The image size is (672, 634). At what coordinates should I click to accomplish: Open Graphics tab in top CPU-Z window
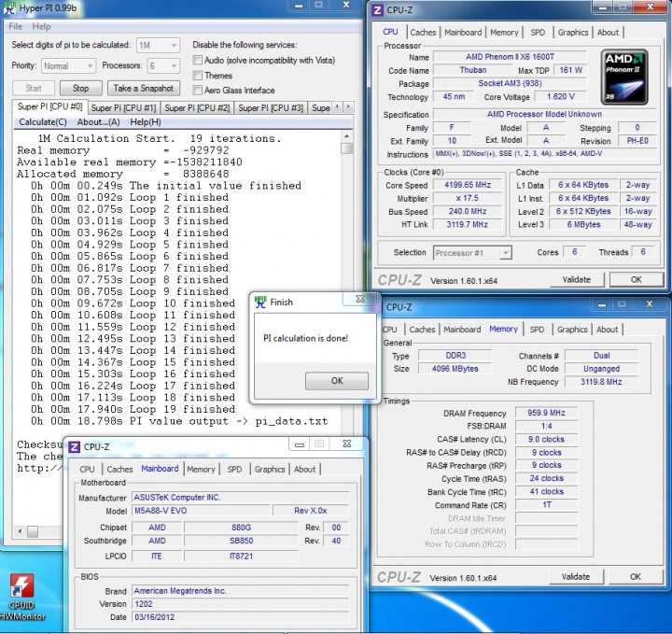click(573, 33)
